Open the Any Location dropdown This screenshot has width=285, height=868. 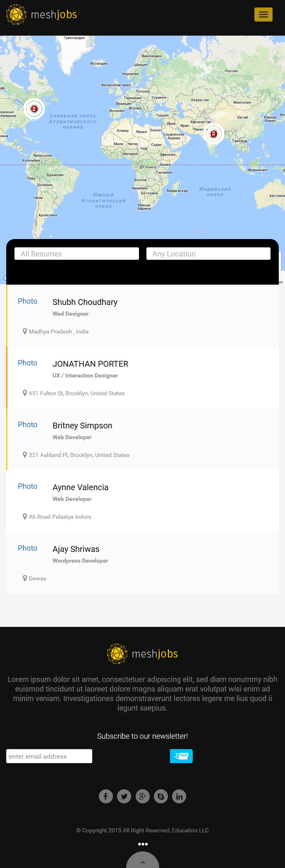pos(208,254)
